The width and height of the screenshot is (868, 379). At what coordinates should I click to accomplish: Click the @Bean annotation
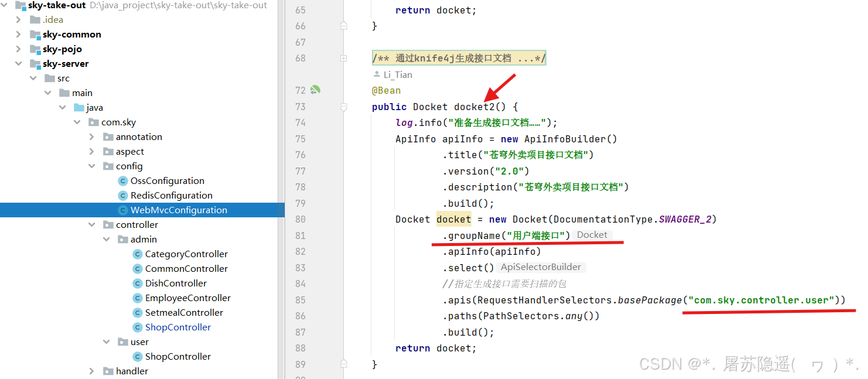click(x=387, y=90)
